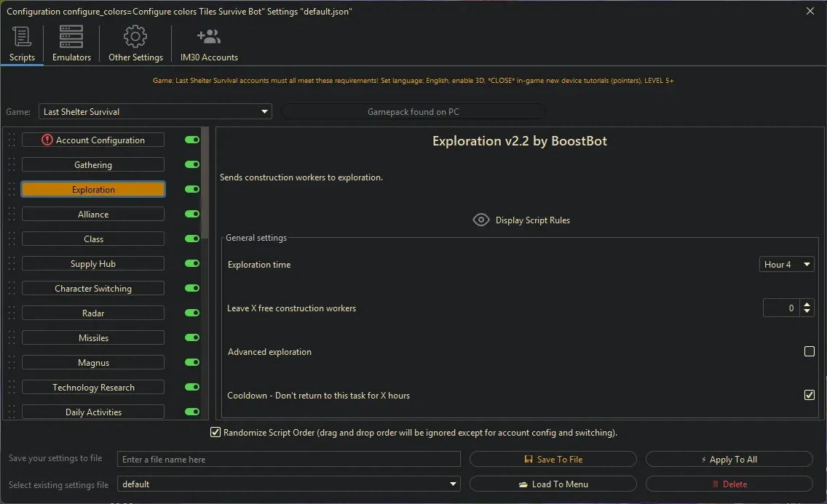Toggle the Daily Activities script switch

click(192, 412)
